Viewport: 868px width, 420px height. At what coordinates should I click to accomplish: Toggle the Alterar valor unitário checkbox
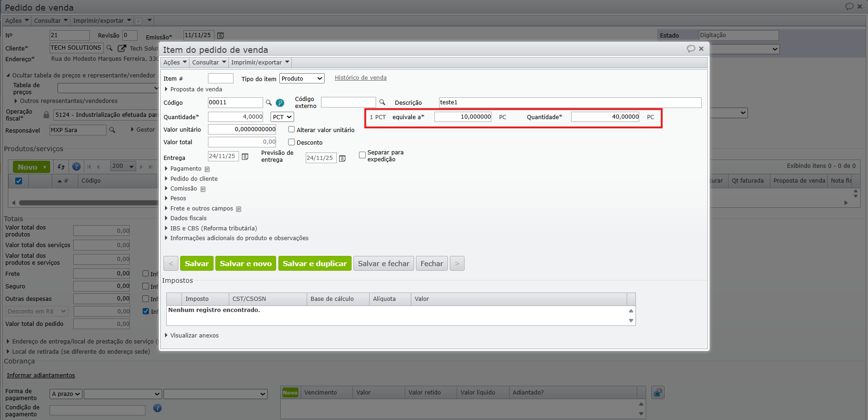tap(291, 129)
